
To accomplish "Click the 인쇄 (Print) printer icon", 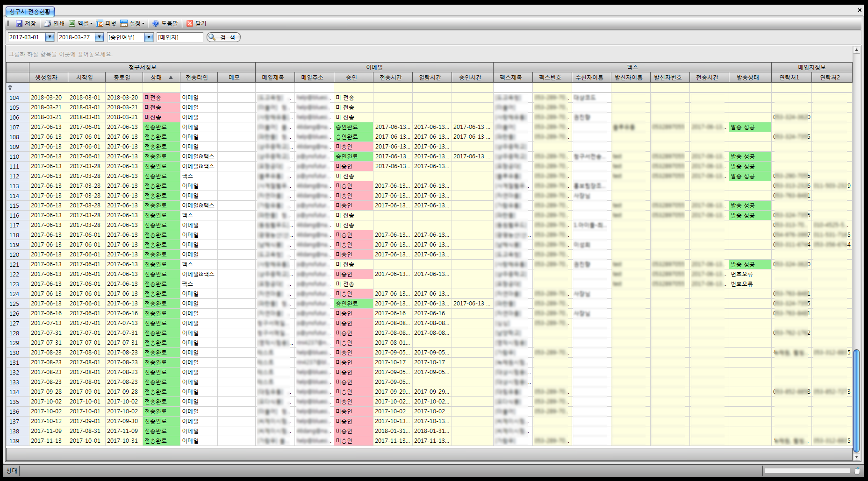I will pyautogui.click(x=47, y=23).
